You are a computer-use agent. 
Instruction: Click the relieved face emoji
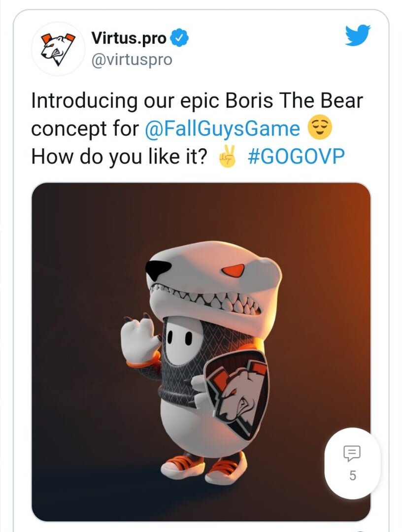point(320,129)
